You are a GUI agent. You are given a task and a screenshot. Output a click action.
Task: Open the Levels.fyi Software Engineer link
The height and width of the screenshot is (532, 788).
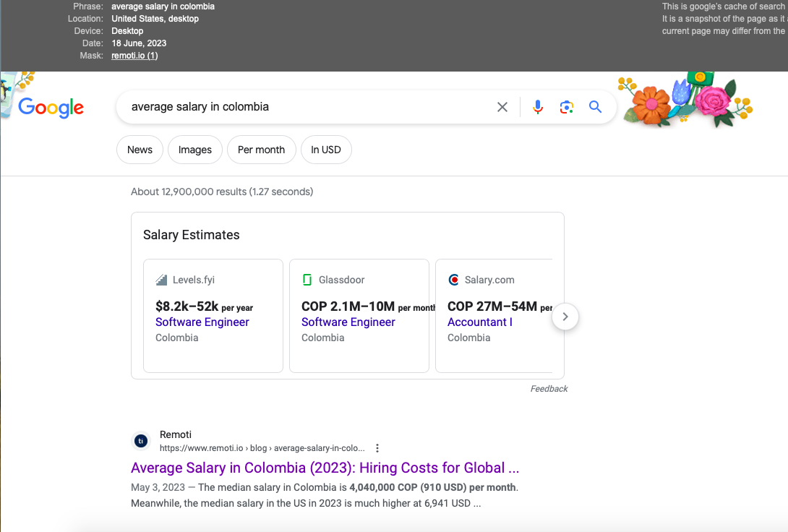(x=202, y=322)
